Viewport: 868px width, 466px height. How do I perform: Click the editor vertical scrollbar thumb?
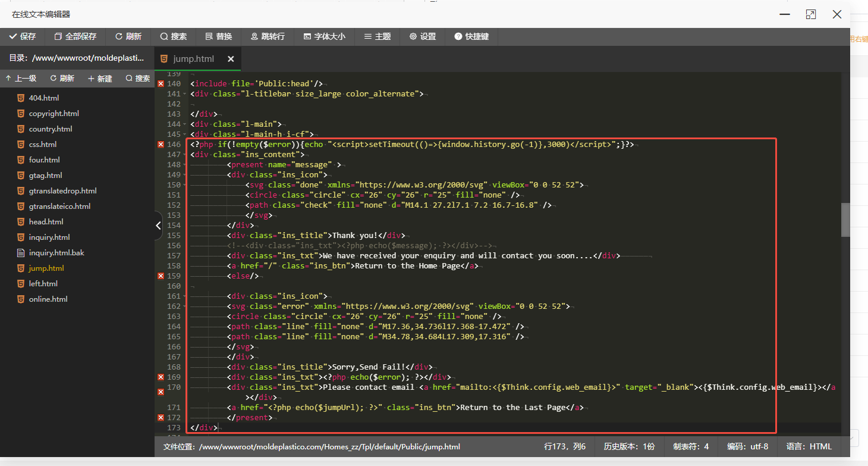point(845,220)
